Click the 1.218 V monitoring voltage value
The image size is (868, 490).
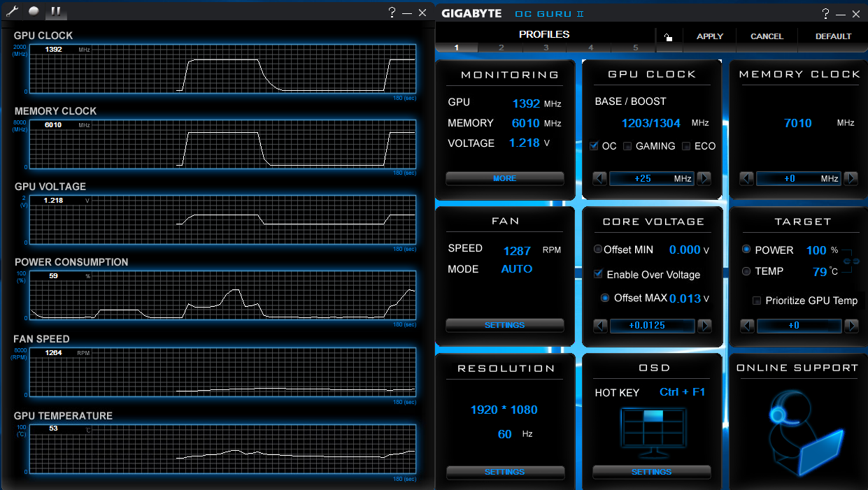click(x=525, y=143)
